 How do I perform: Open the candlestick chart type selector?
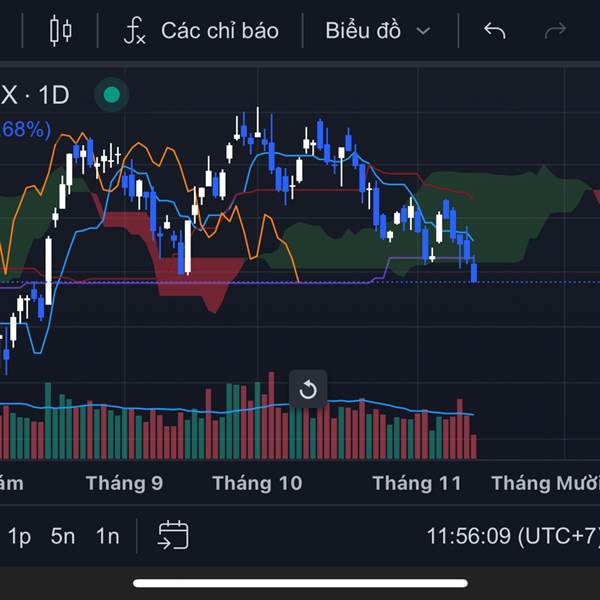(x=60, y=31)
